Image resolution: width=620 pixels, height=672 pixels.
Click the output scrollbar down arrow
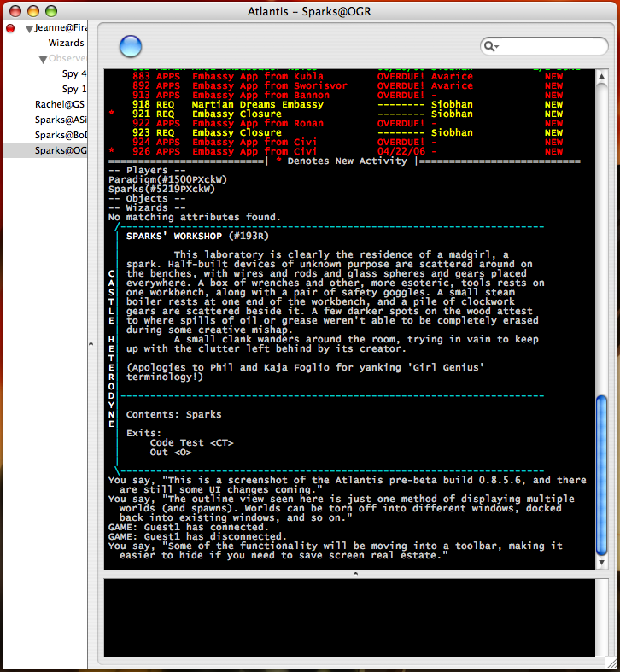601,563
